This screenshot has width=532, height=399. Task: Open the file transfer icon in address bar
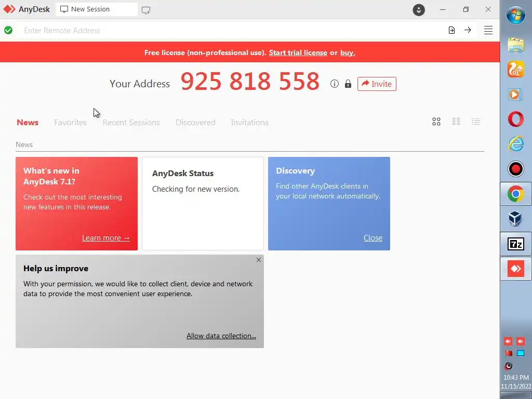[x=451, y=30]
